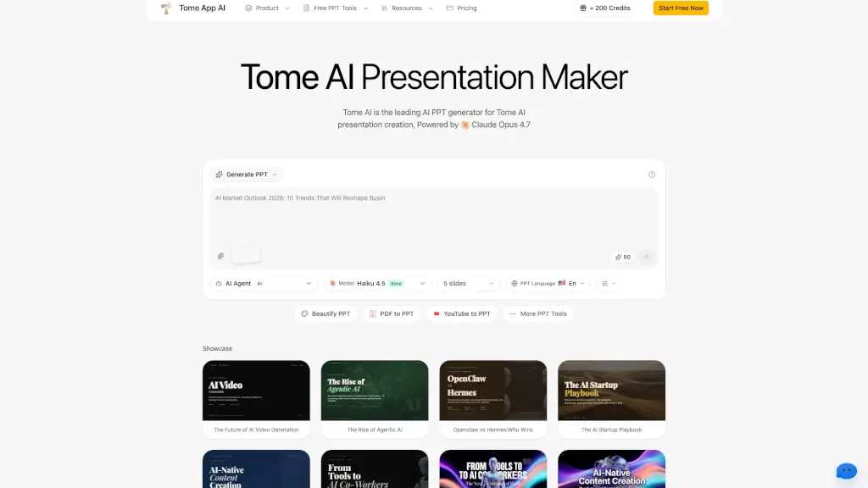Open the colorful AI-Native Content Creation thumbnail
Image resolution: width=868 pixels, height=488 pixels.
(612, 469)
